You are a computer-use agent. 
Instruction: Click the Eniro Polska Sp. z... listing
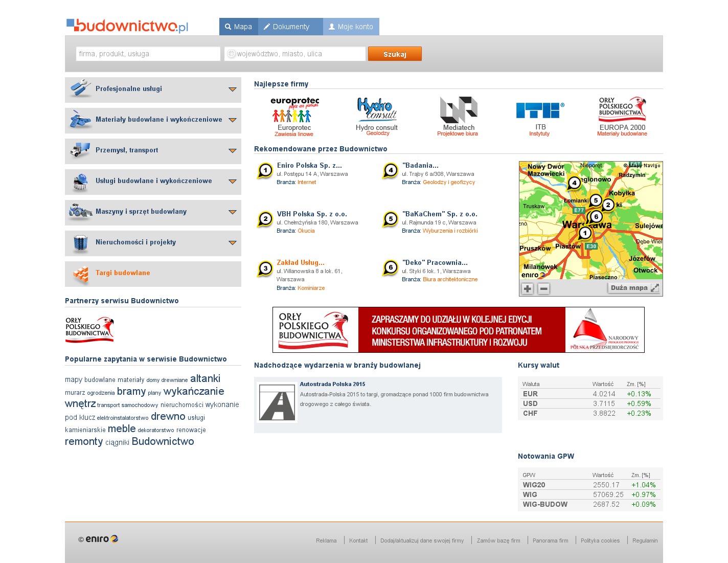point(309,165)
